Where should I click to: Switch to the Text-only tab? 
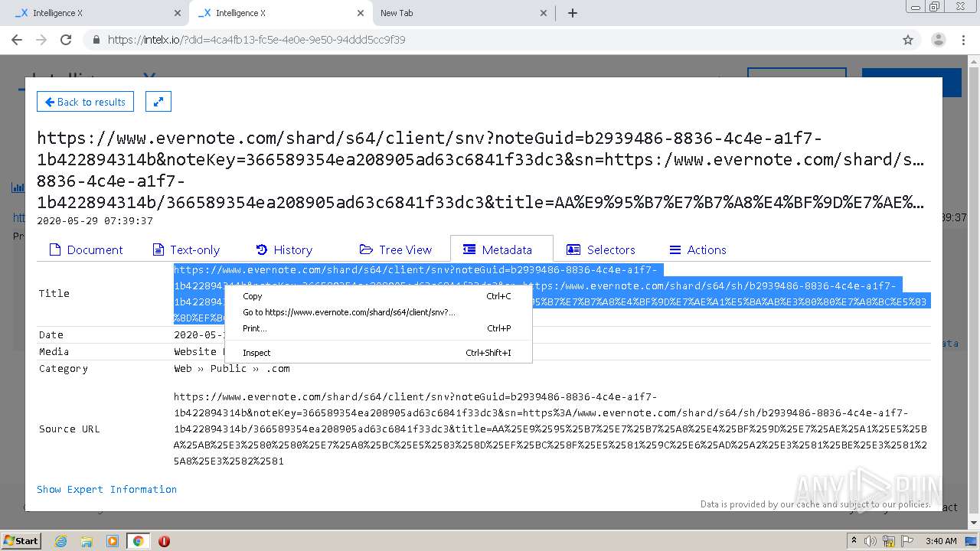coord(186,249)
